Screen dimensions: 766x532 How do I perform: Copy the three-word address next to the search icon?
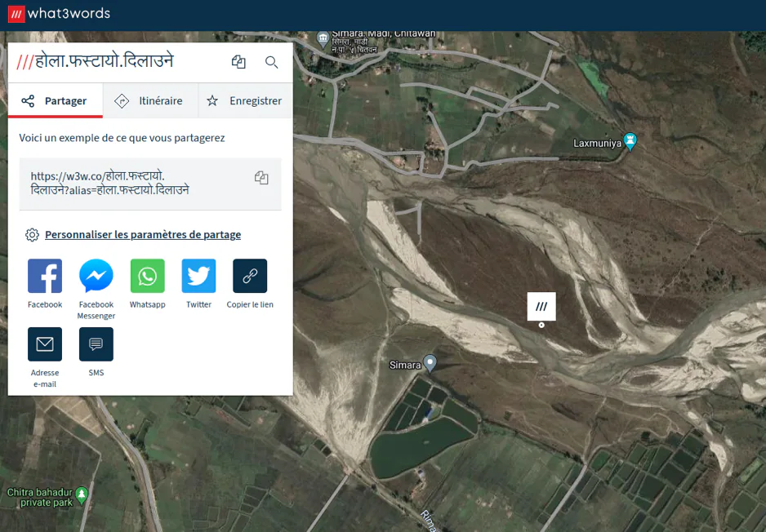(238, 62)
